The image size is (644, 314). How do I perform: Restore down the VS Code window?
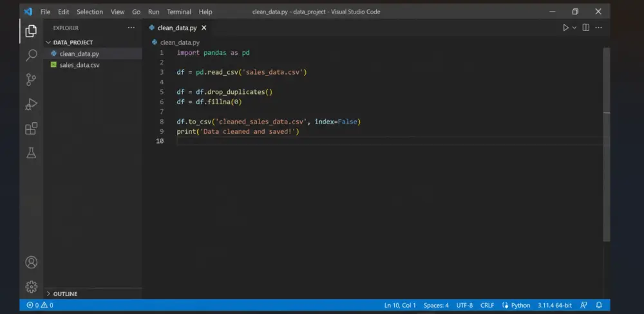coord(575,12)
